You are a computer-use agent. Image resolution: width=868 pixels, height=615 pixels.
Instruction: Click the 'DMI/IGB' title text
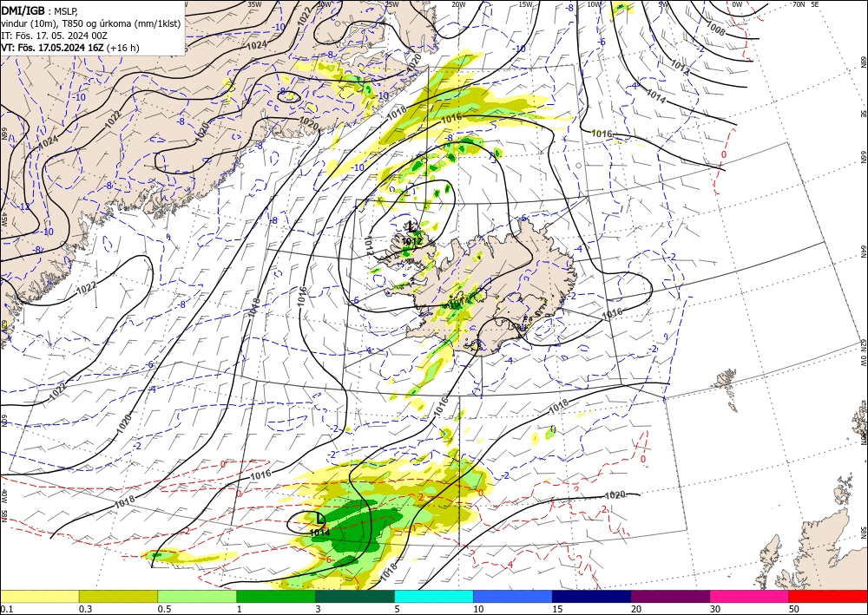[23, 10]
